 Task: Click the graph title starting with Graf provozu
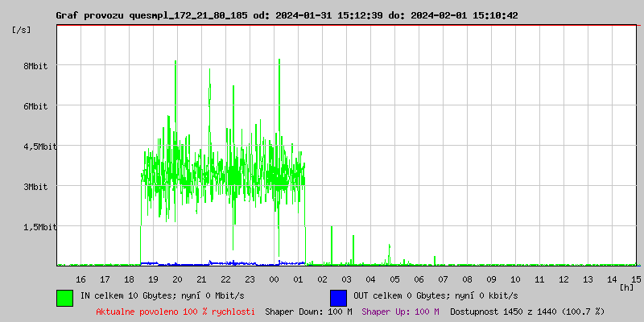287,15
